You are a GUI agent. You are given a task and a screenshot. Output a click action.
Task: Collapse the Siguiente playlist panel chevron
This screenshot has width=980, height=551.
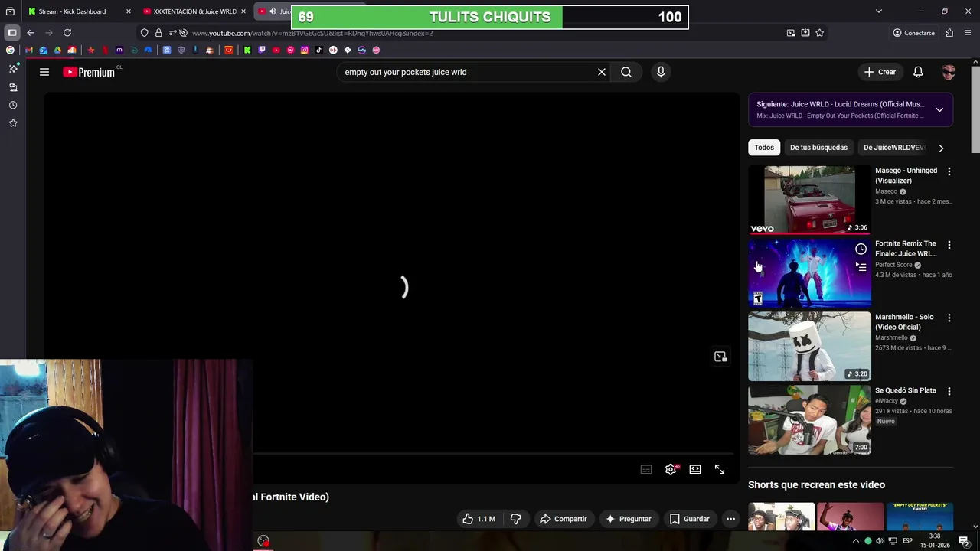[x=939, y=109]
